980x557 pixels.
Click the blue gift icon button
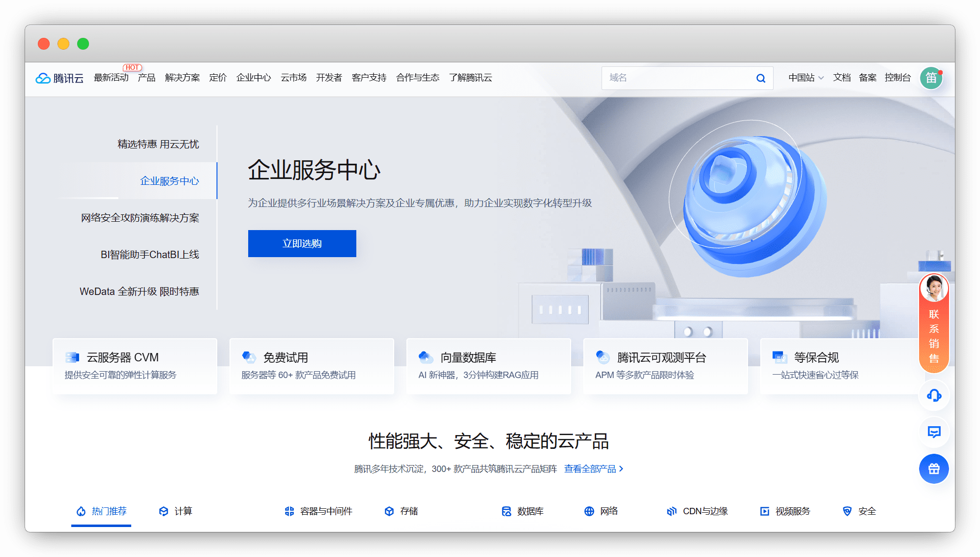coord(934,469)
